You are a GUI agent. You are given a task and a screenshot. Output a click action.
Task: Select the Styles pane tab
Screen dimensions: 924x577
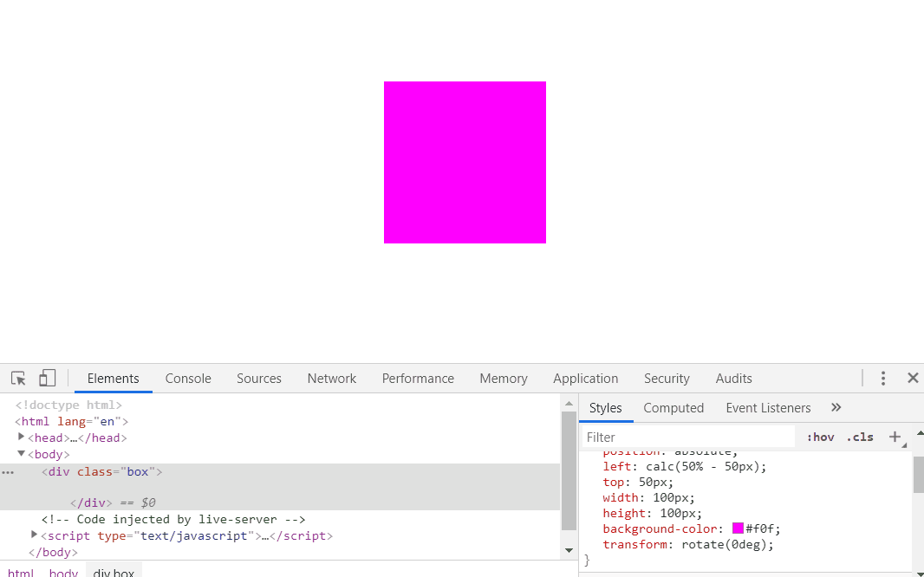point(606,408)
